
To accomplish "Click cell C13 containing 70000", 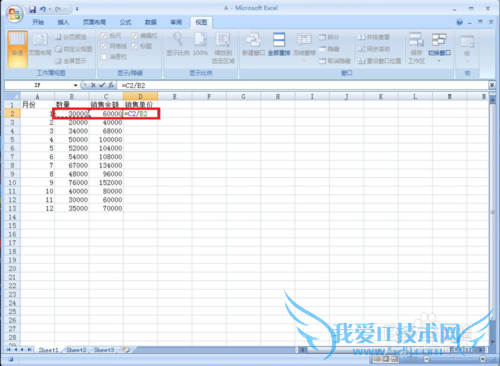I will (x=106, y=208).
